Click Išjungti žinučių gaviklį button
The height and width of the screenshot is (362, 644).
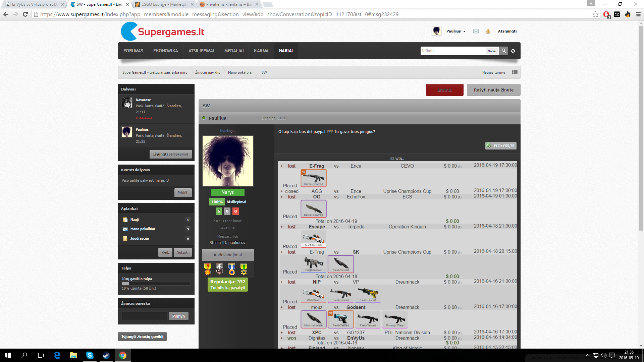142,337
